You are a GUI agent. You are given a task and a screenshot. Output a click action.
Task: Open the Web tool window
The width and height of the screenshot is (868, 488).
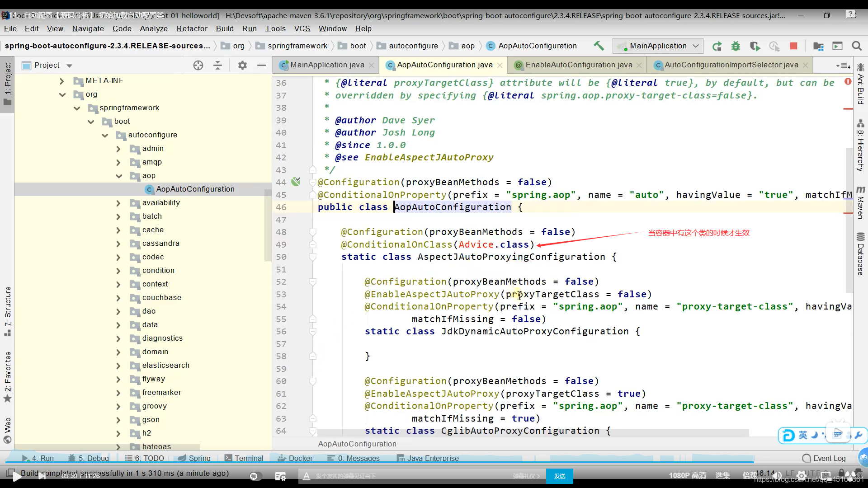click(x=8, y=430)
